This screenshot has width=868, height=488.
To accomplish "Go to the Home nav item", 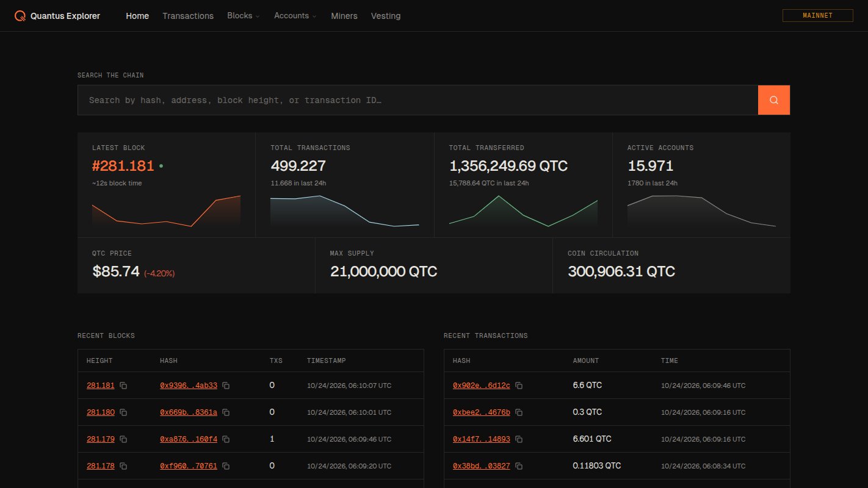I will 137,16.
